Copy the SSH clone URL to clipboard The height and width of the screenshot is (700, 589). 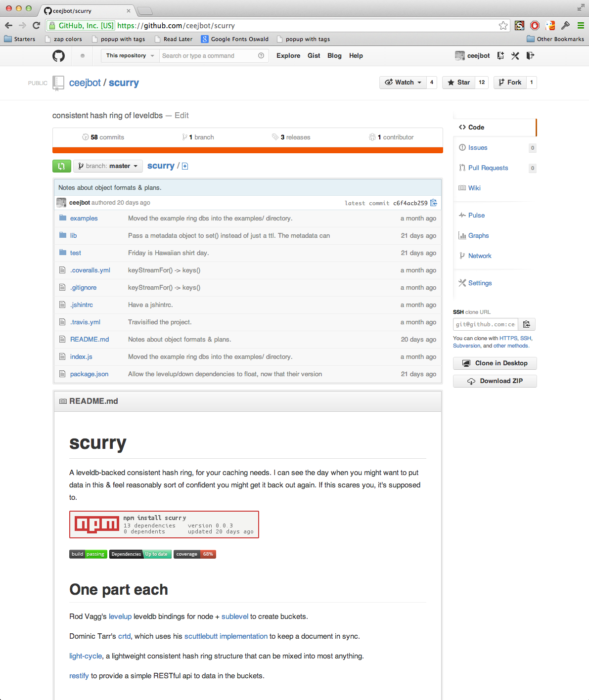526,324
